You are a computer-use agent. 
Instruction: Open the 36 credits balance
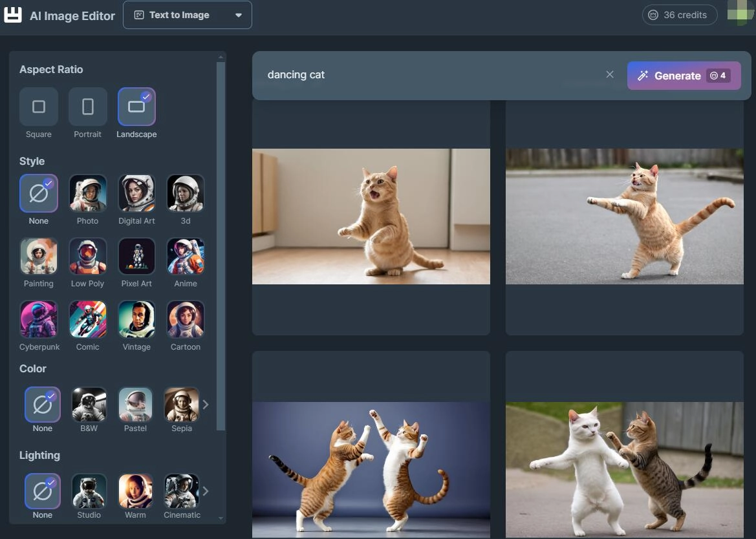click(679, 15)
